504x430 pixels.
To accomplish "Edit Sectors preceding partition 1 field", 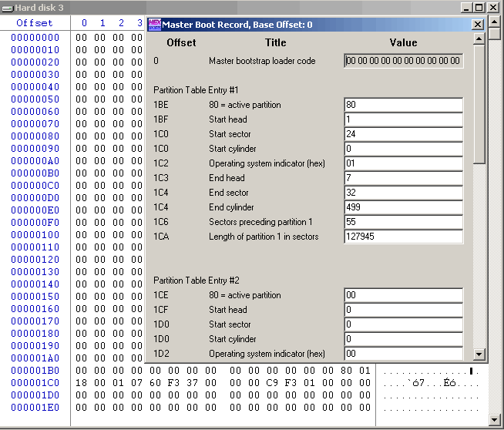I will (403, 222).
